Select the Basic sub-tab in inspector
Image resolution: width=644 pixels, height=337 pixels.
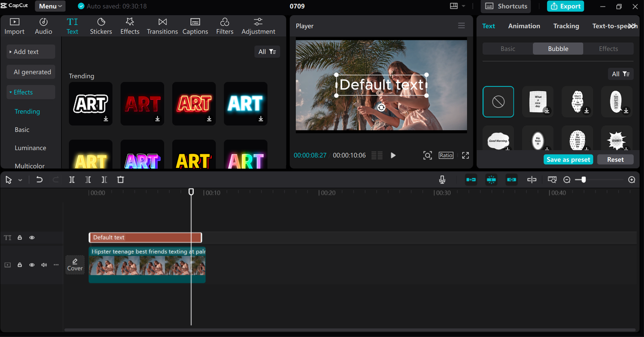(508, 49)
